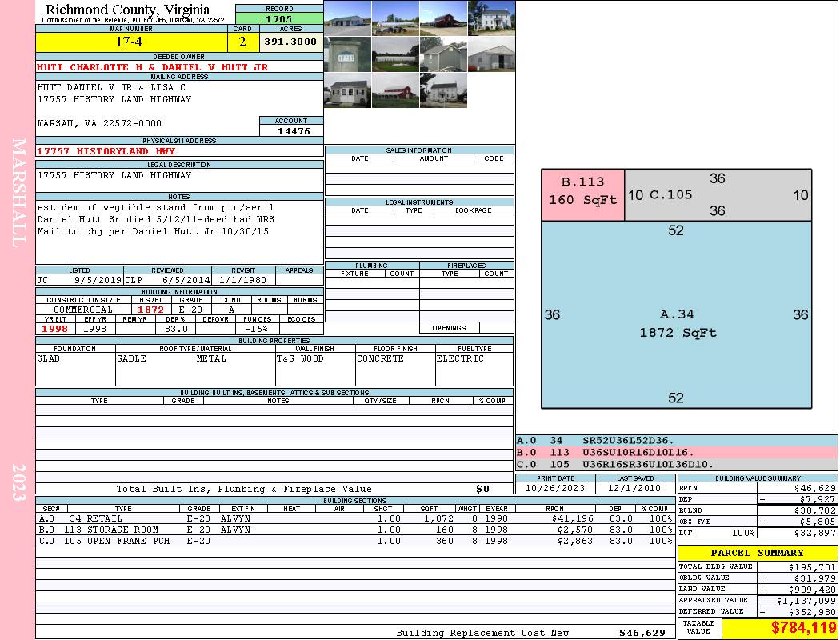This screenshot has height=640, width=840.
Task: Click the acres value 391.3000
Action: [x=291, y=42]
